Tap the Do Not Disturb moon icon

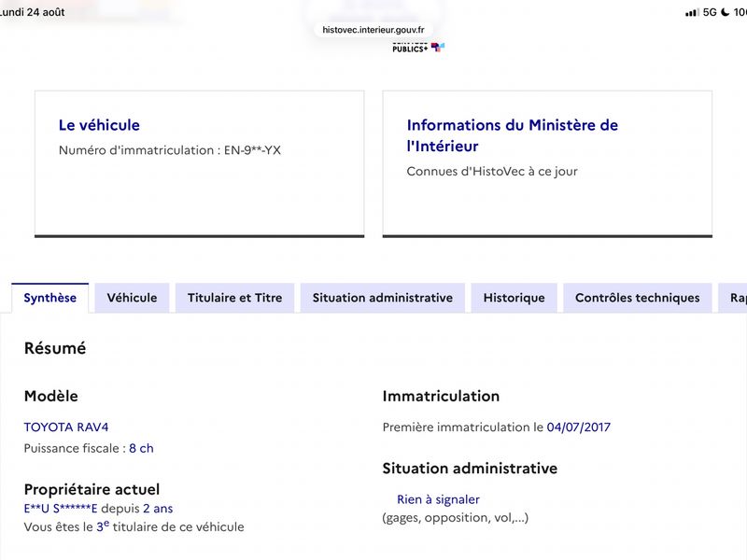(725, 12)
